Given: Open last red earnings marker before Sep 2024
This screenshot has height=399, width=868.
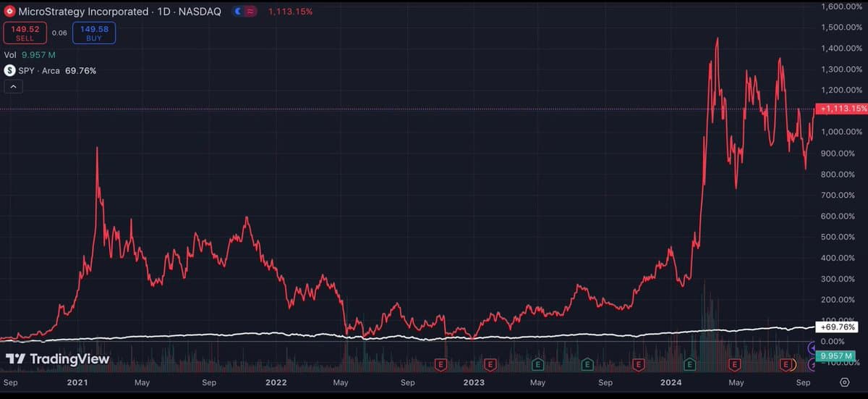Looking at the screenshot, I should (785, 364).
